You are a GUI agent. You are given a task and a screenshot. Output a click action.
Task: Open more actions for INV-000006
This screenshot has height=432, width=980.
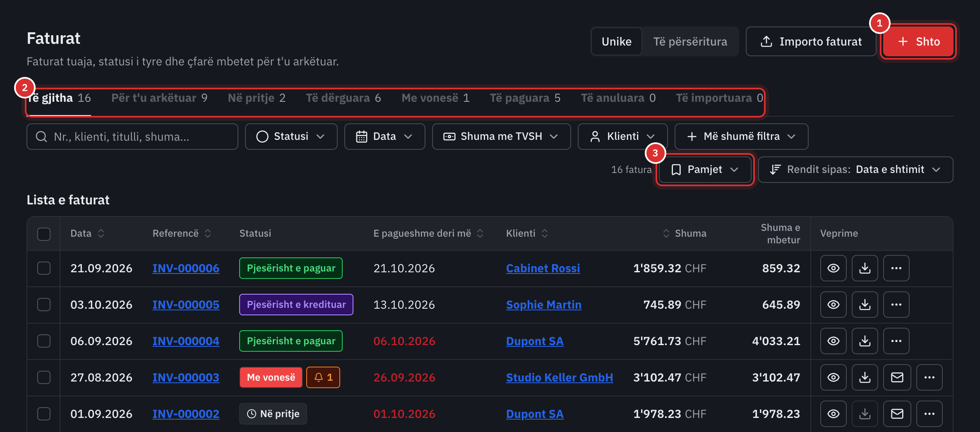click(896, 268)
